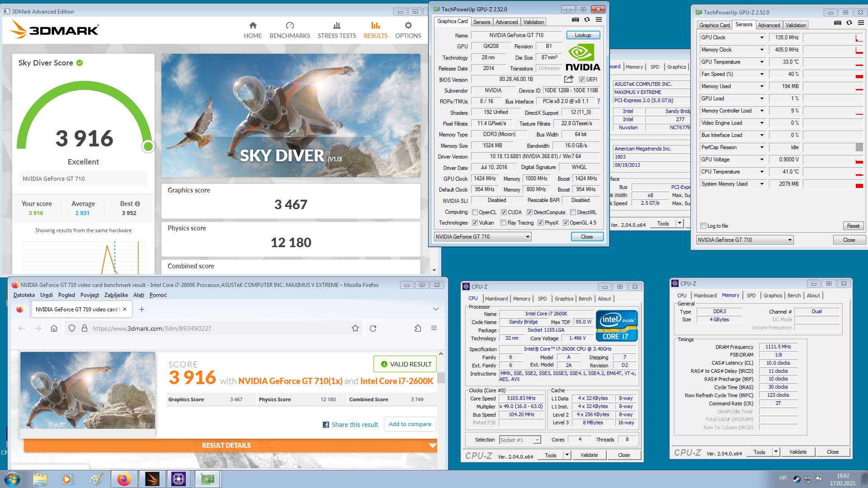The width and height of the screenshot is (868, 488).
Task: Open GPU-Z hamburger menu in Graphics Card window
Action: [599, 20]
